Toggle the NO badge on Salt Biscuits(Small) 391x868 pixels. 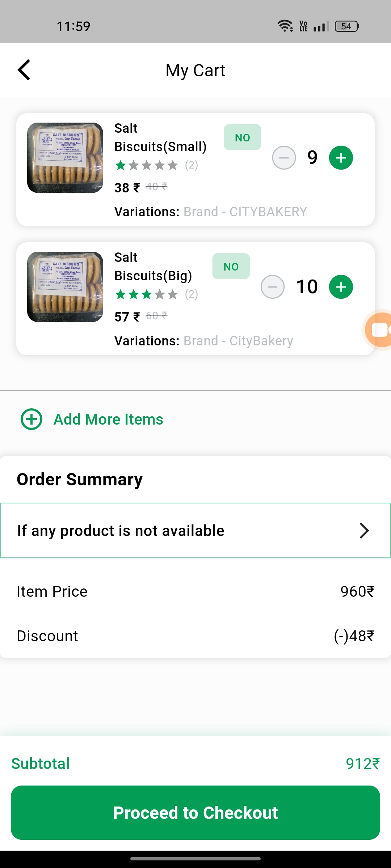point(242,137)
